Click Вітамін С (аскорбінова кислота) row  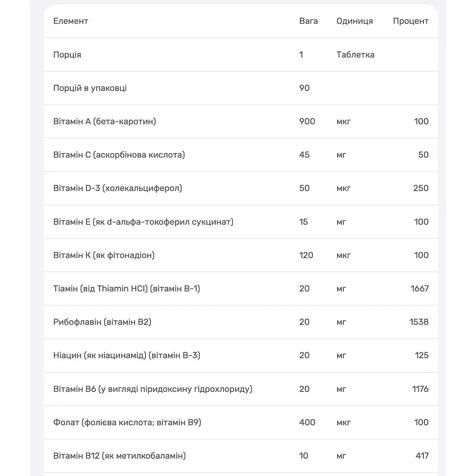click(x=241, y=155)
